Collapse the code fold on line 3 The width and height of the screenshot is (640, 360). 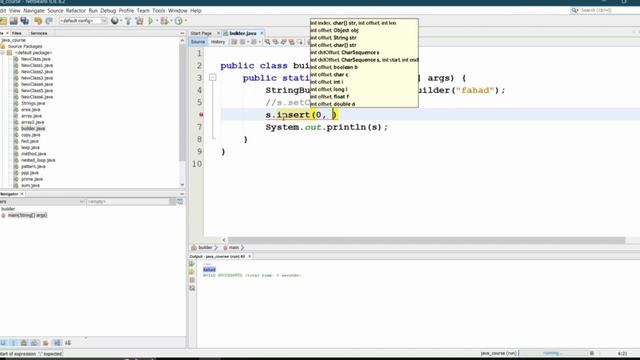213,77
